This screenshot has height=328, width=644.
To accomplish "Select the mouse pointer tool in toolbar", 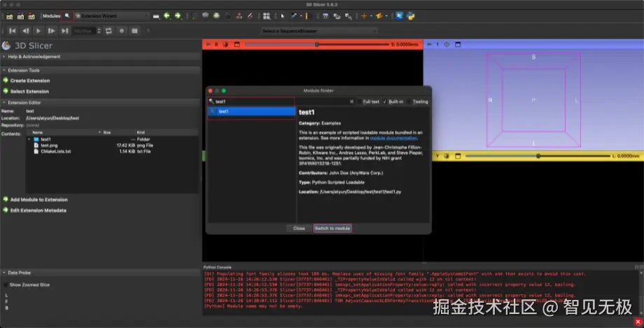I will pyautogui.click(x=283, y=16).
